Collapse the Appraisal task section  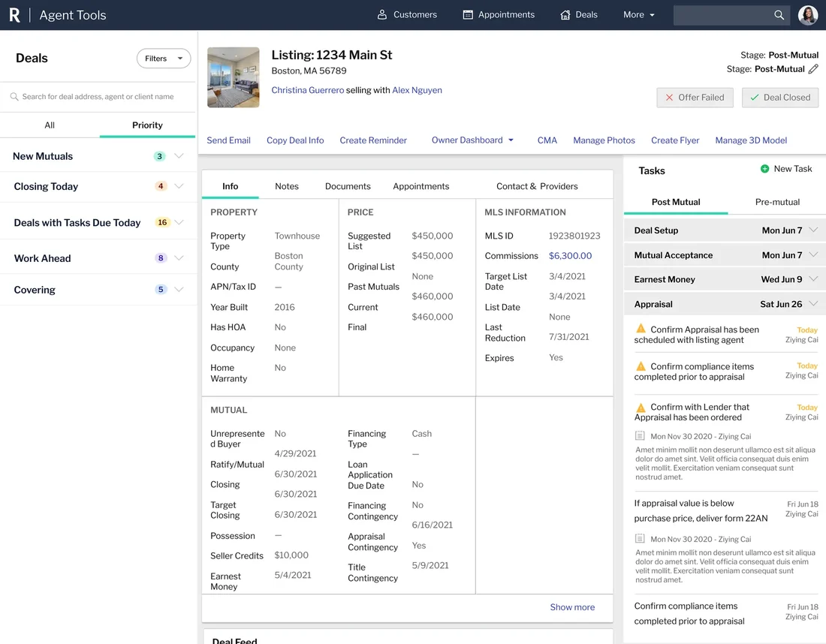point(813,304)
